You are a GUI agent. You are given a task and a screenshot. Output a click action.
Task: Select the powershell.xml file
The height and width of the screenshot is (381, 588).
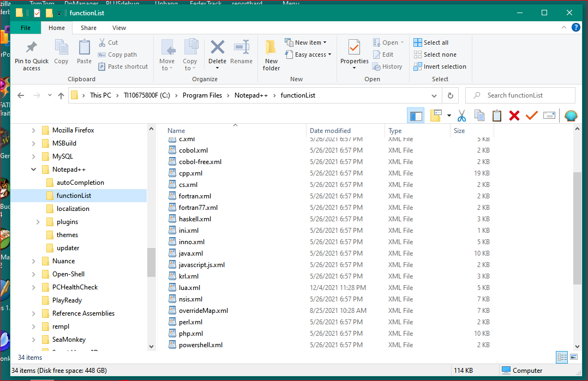[x=201, y=345]
